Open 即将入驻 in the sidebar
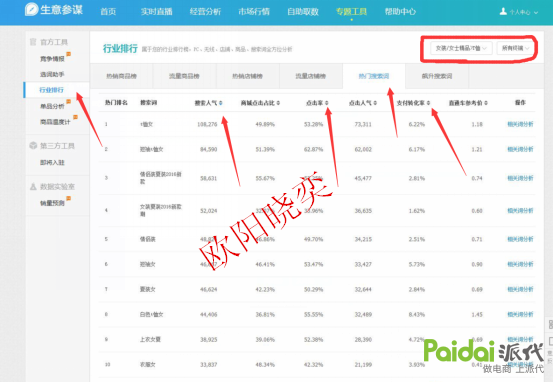Image resolution: width=554 pixels, height=383 pixels. tap(52, 163)
